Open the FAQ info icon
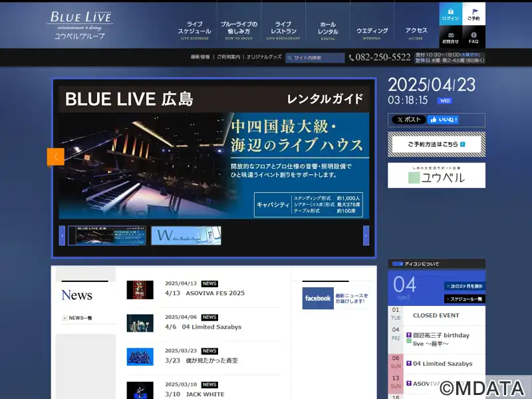Image resolution: width=532 pixels, height=399 pixels. coord(473,37)
